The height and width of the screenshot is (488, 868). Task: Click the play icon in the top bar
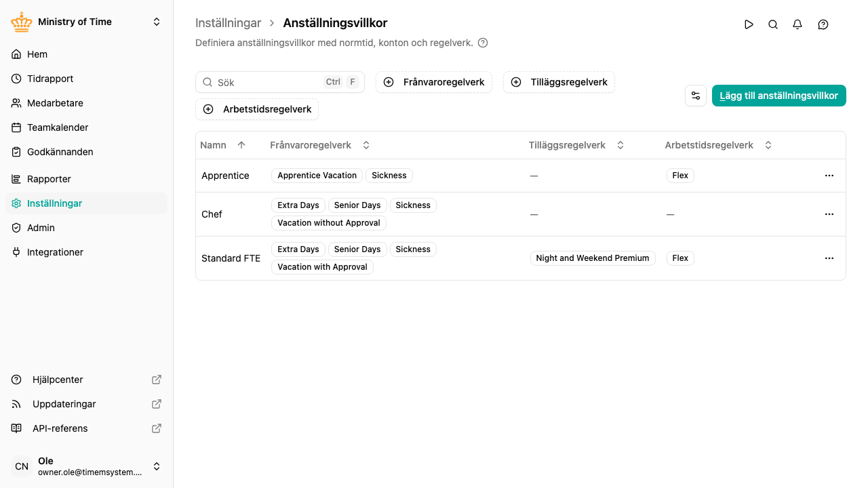click(749, 24)
